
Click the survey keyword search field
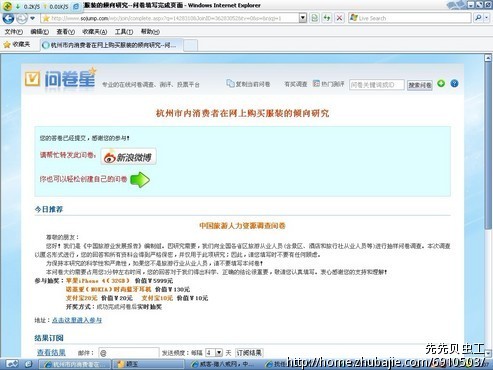377,85
